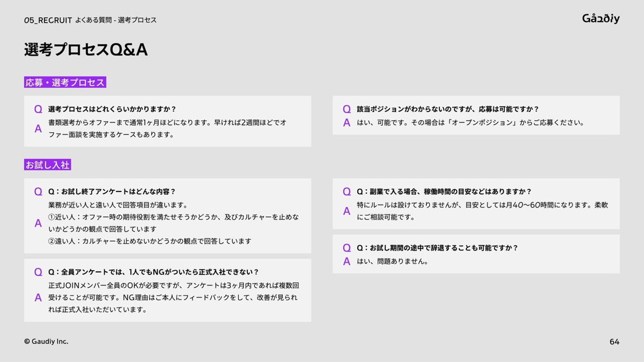Click the Q icon beside 該当ポジションがわからない question
644x362 pixels.
[347, 109]
